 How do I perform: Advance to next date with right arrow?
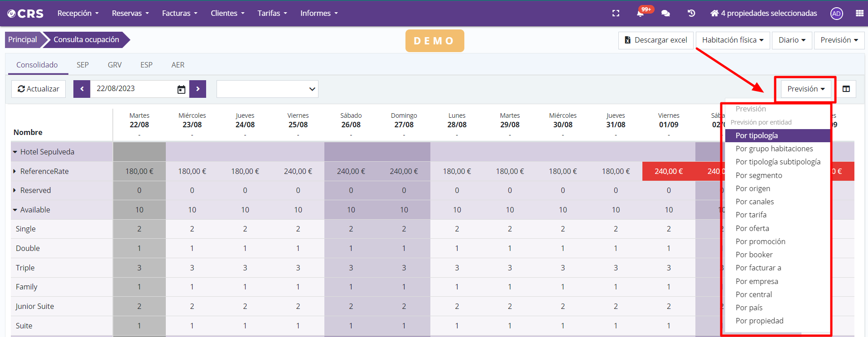point(198,89)
